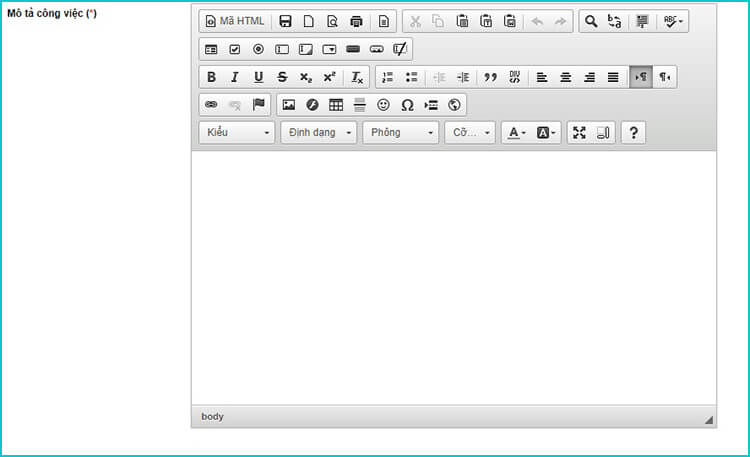Set right-to-left text direction
The width and height of the screenshot is (750, 457).
[664, 77]
